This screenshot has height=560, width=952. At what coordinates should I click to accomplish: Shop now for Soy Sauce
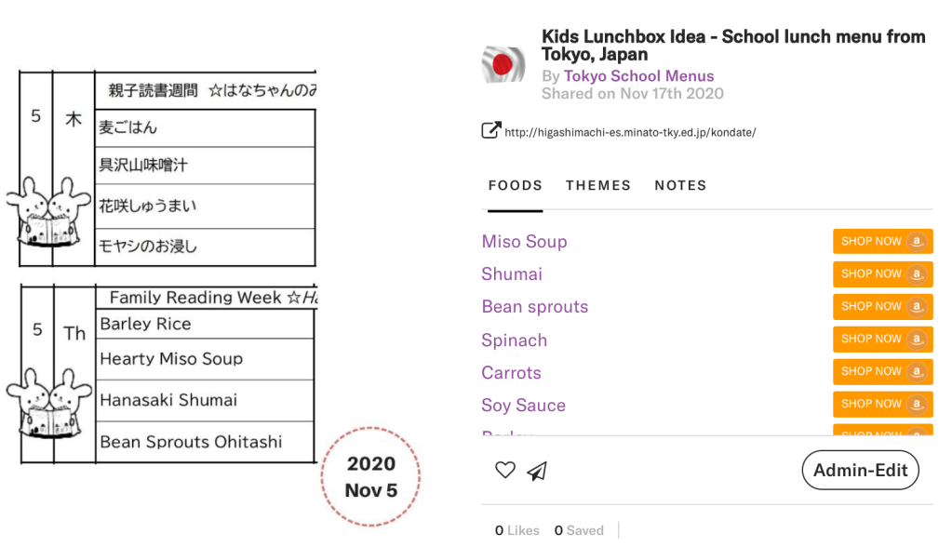coord(882,404)
